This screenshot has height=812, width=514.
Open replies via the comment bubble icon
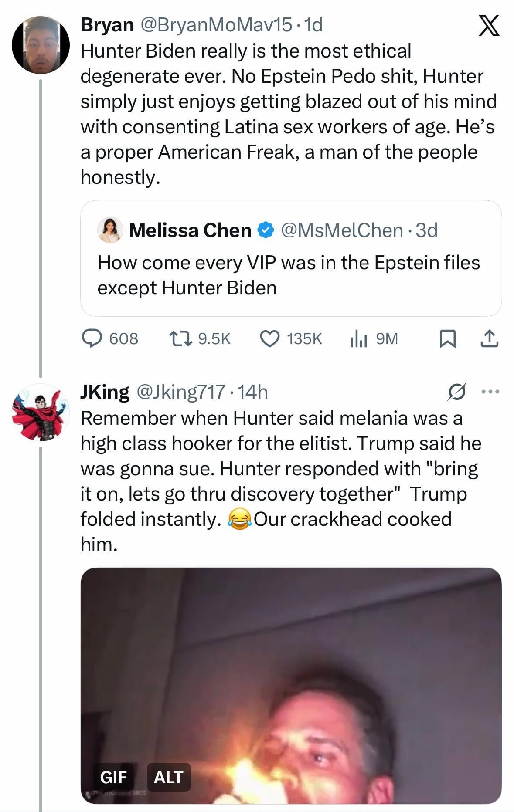click(92, 338)
